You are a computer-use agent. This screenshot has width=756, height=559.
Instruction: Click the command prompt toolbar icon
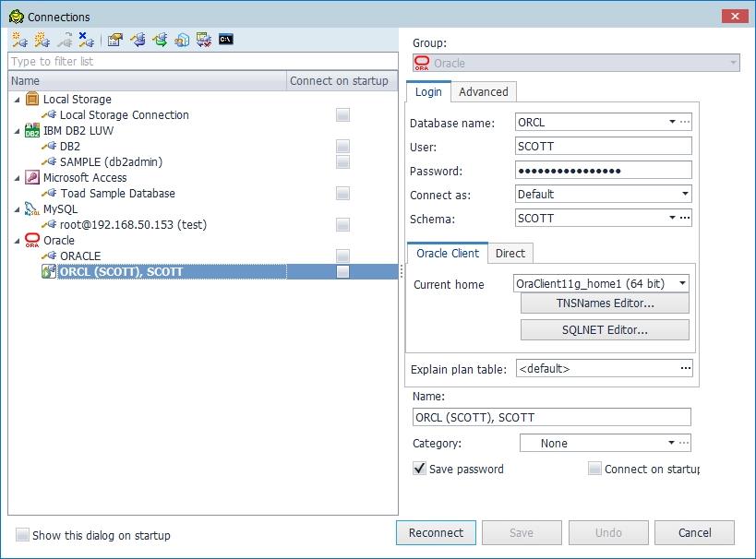[x=225, y=40]
